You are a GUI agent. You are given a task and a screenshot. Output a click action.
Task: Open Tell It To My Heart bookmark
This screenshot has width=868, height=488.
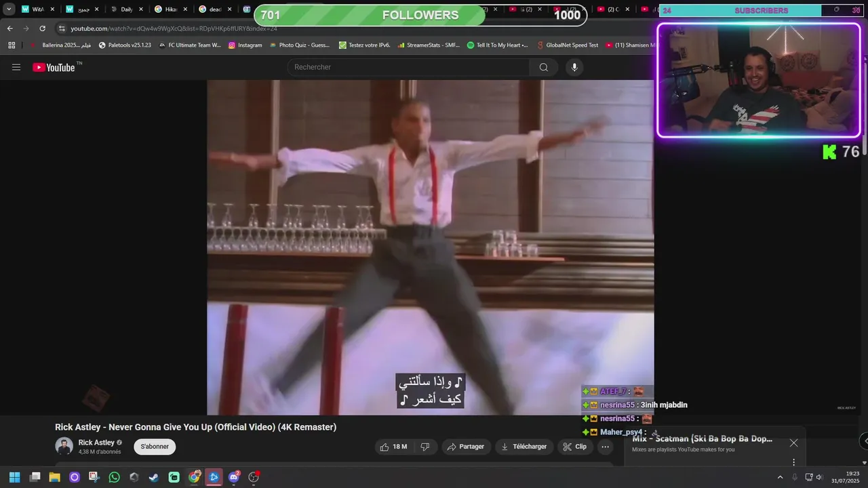pos(498,45)
